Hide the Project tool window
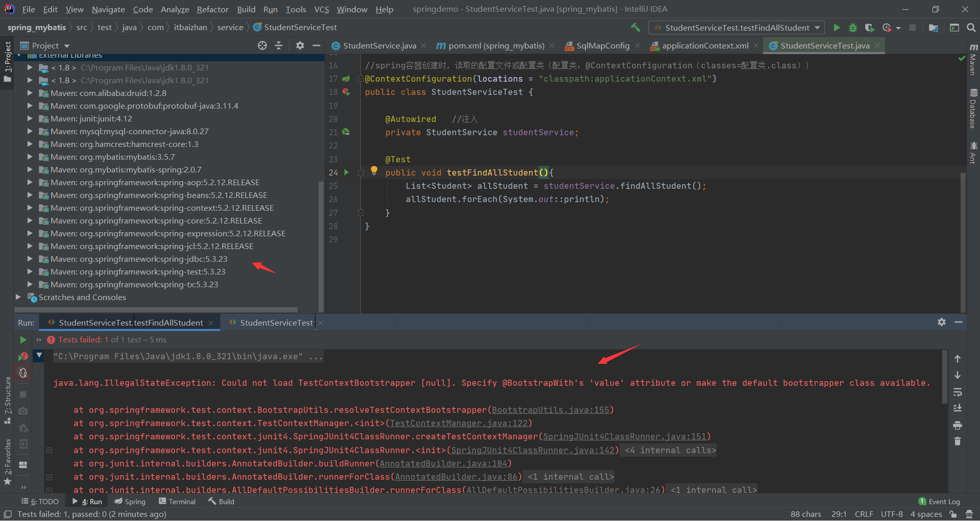This screenshot has height=521, width=980. (316, 45)
